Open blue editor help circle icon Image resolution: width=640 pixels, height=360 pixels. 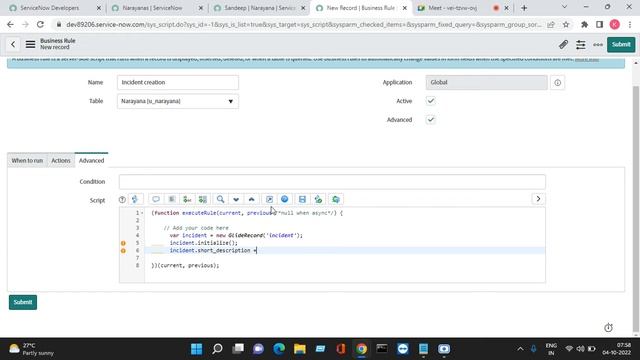click(284, 199)
